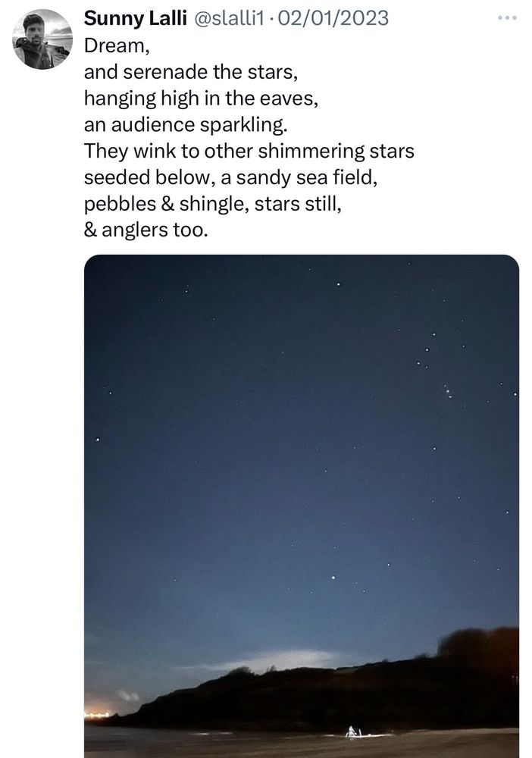Click the line 'and serenade the stars,'
This screenshot has width=532, height=758.
[x=191, y=72]
